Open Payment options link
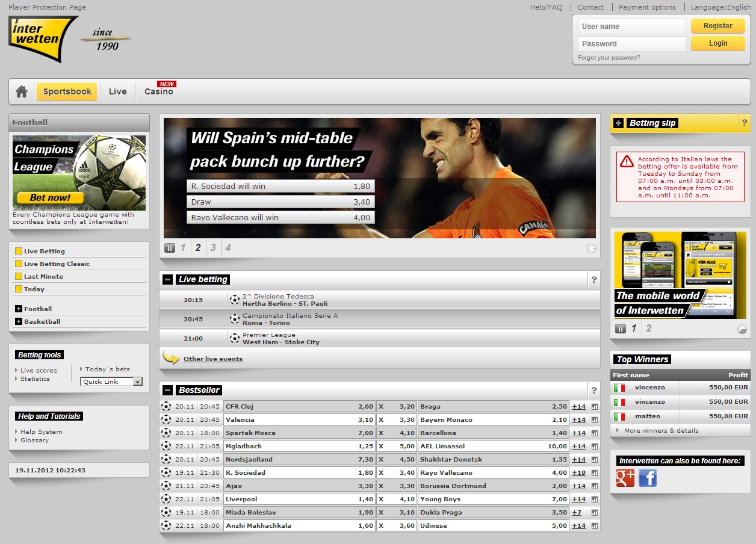 click(647, 7)
